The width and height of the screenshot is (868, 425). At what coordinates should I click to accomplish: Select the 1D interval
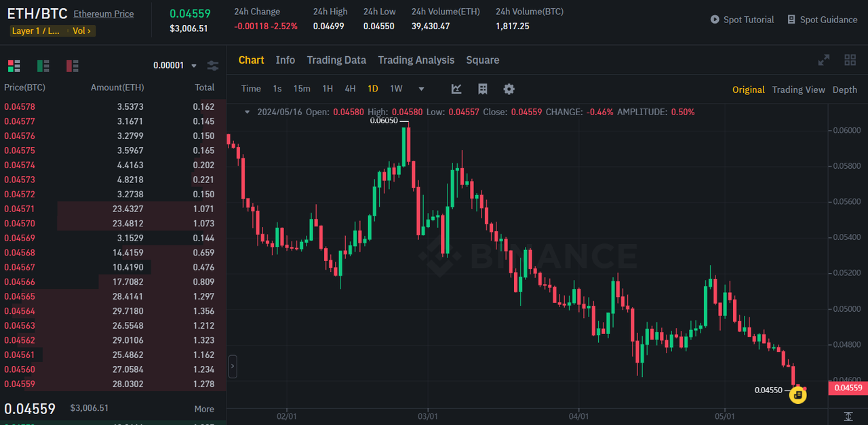373,89
